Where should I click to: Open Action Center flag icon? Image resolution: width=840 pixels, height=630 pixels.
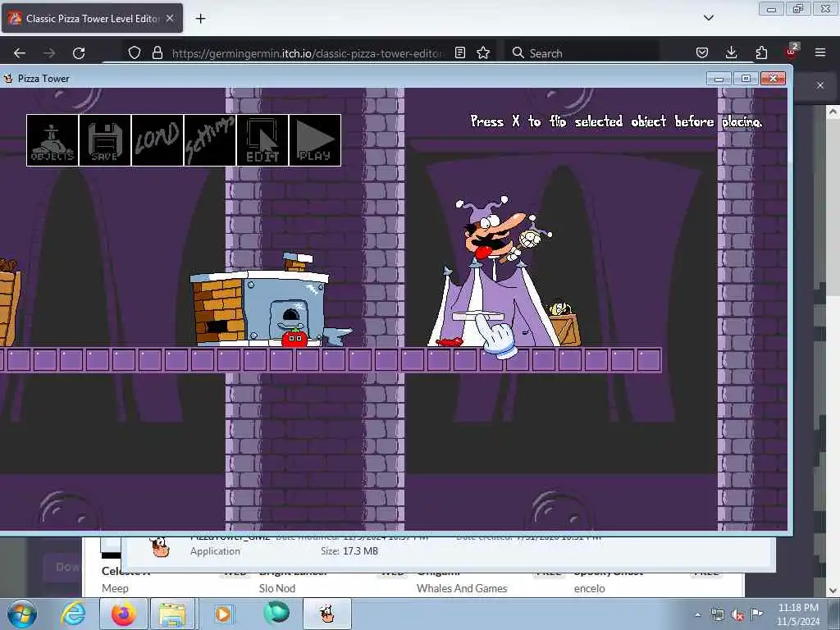tap(756, 614)
